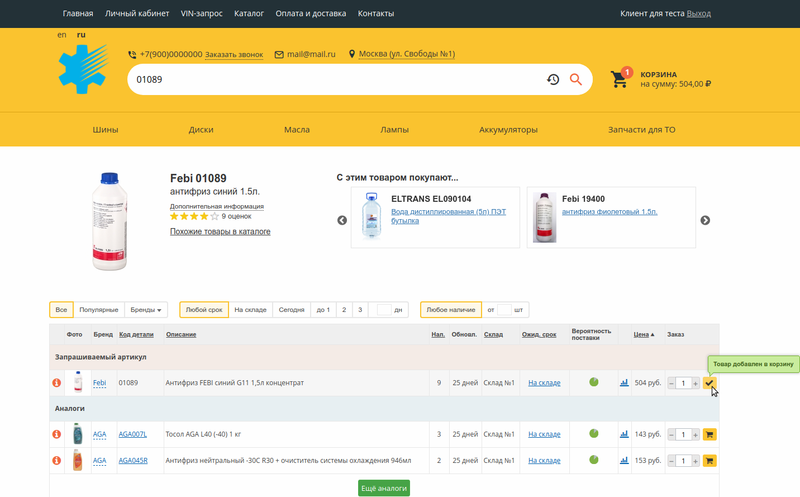Increase quantity for AGA007L
The image size is (800, 497).
point(695,435)
